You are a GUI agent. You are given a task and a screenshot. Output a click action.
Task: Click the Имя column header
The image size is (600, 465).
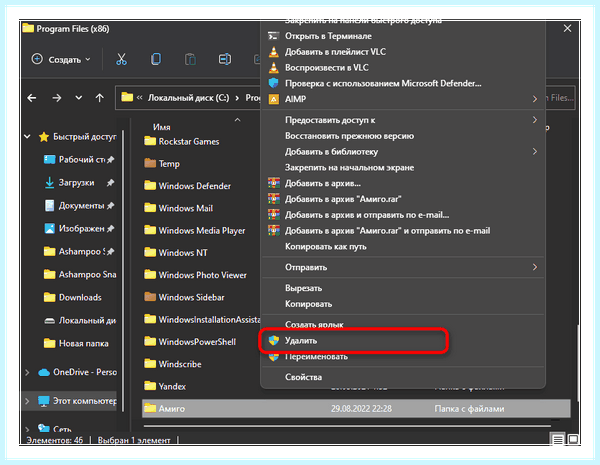pyautogui.click(x=161, y=127)
